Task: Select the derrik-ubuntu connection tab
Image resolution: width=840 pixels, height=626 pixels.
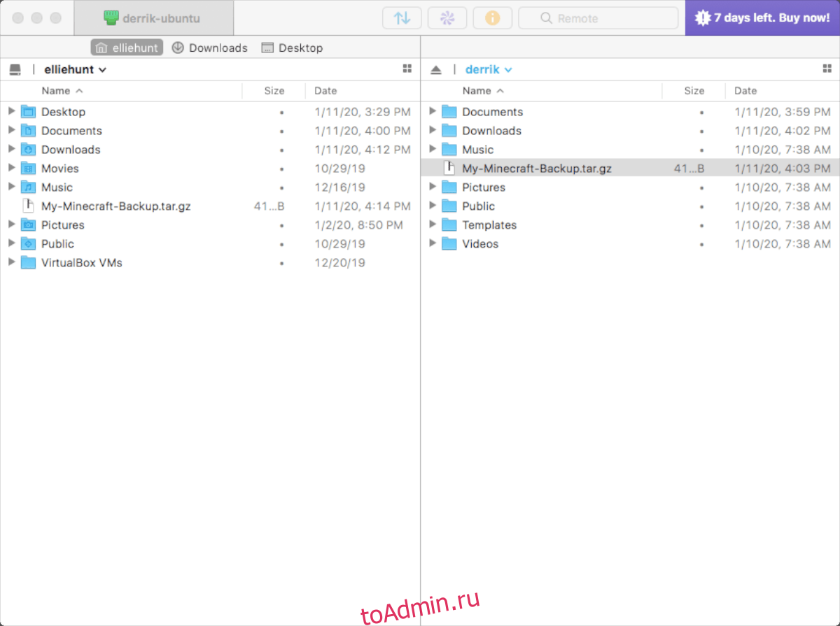Action: [153, 18]
